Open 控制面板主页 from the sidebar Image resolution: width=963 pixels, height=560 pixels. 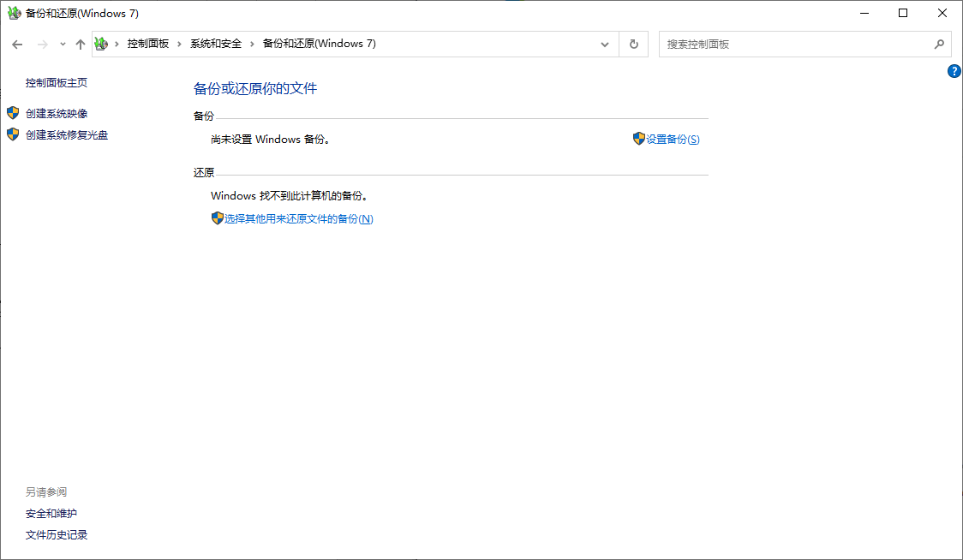point(58,82)
